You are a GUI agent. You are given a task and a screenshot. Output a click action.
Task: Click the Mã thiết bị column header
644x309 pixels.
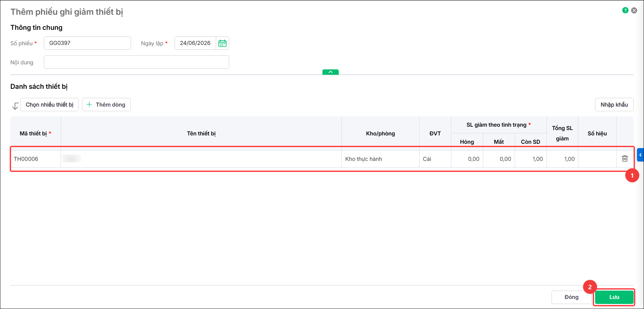point(36,133)
